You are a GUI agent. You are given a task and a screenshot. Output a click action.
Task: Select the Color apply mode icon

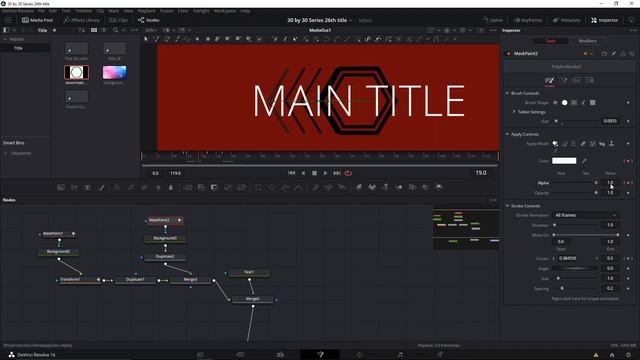[x=556, y=144]
